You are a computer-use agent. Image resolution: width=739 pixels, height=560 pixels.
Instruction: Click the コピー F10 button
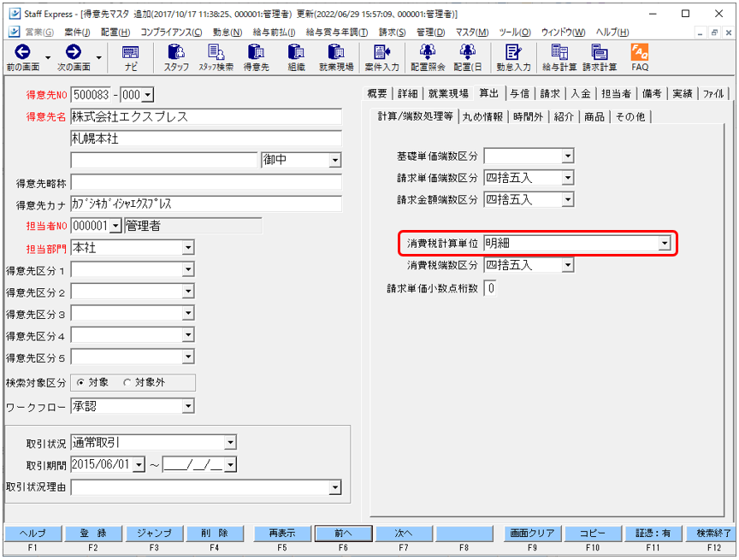click(x=593, y=533)
